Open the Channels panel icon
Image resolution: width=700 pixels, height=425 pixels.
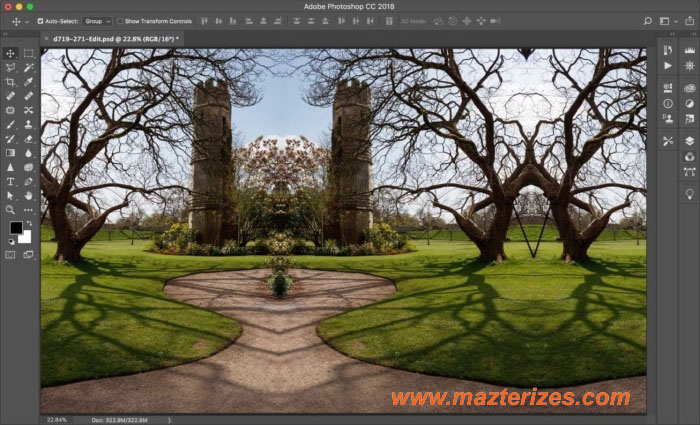[690, 156]
